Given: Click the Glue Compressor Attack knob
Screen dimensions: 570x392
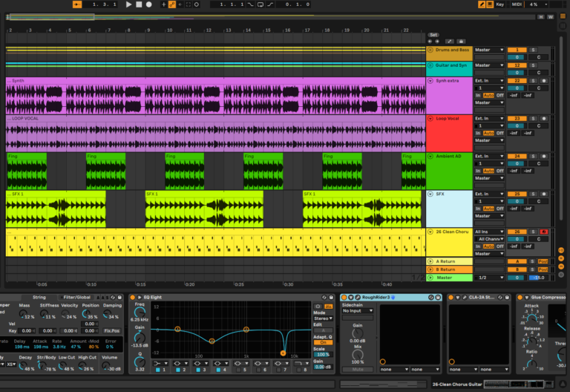Looking at the screenshot, I should point(531,318).
